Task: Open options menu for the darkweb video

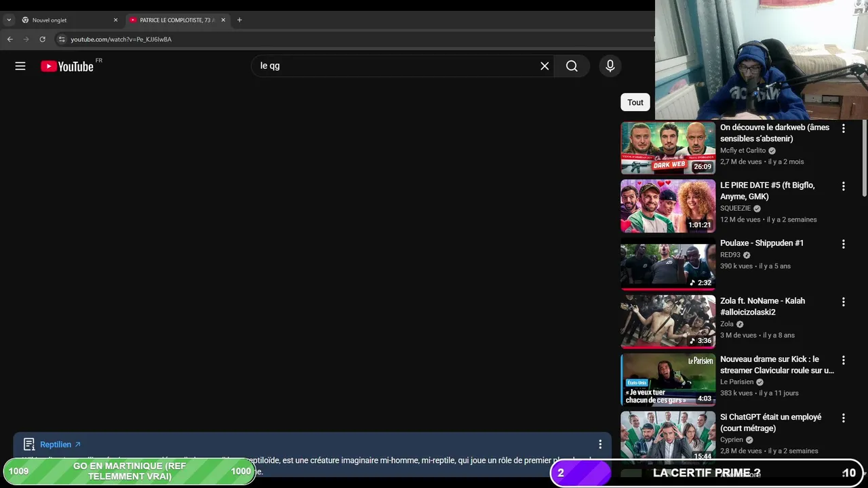Action: point(844,128)
